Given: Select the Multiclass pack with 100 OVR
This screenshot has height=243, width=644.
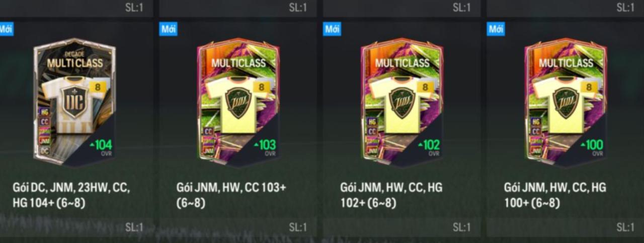Looking at the screenshot, I should [x=566, y=102].
